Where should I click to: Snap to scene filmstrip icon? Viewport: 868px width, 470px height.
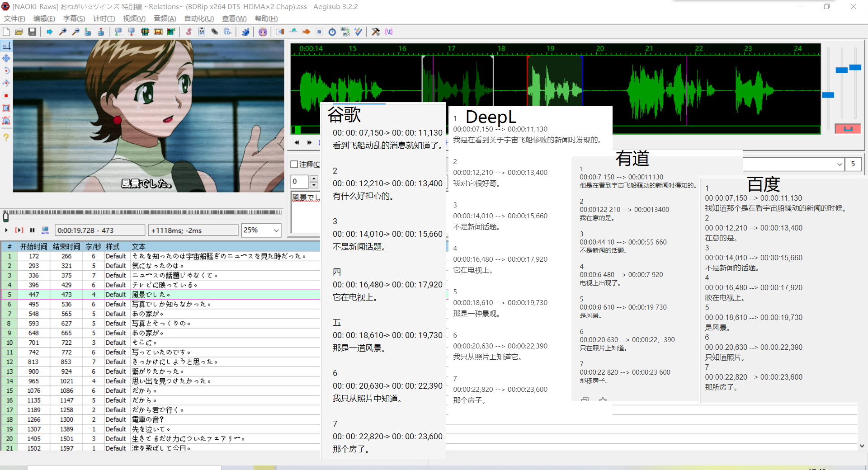pos(158,32)
